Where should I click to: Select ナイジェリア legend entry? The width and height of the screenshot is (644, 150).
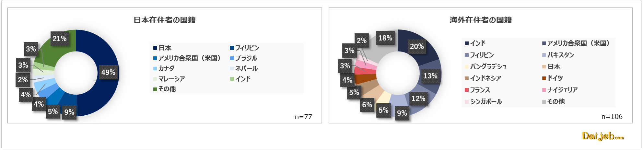pyautogui.click(x=560, y=90)
